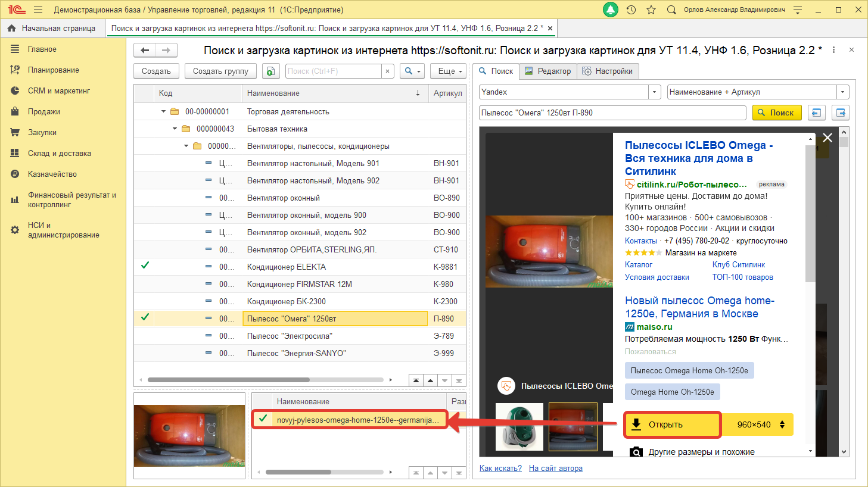Open Продажи section in sidebar

(x=44, y=112)
